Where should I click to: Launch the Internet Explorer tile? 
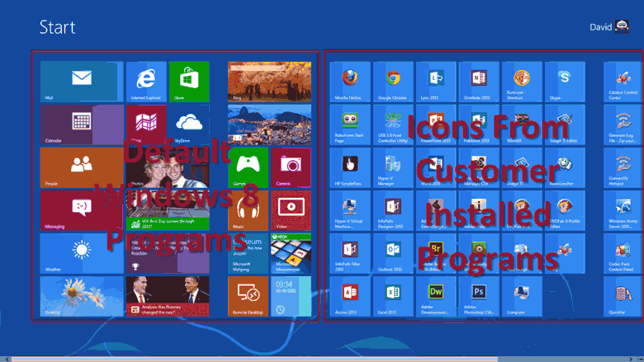146,82
